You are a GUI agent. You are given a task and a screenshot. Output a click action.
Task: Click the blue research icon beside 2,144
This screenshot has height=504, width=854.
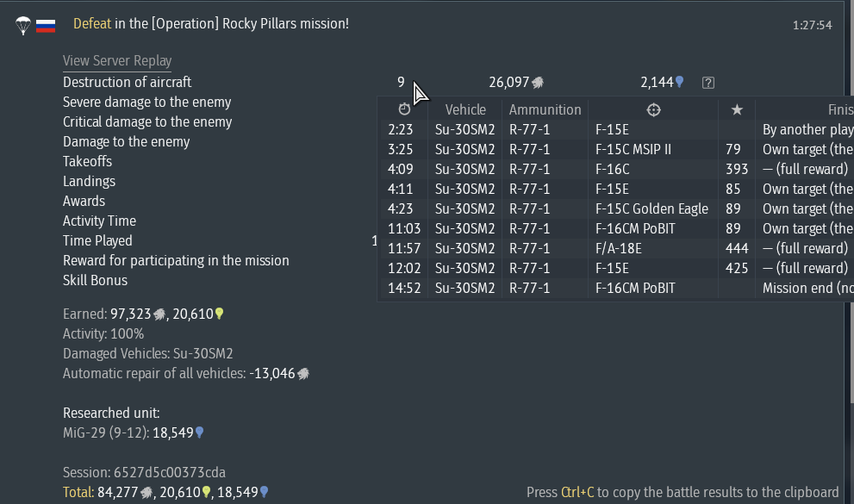pos(680,83)
